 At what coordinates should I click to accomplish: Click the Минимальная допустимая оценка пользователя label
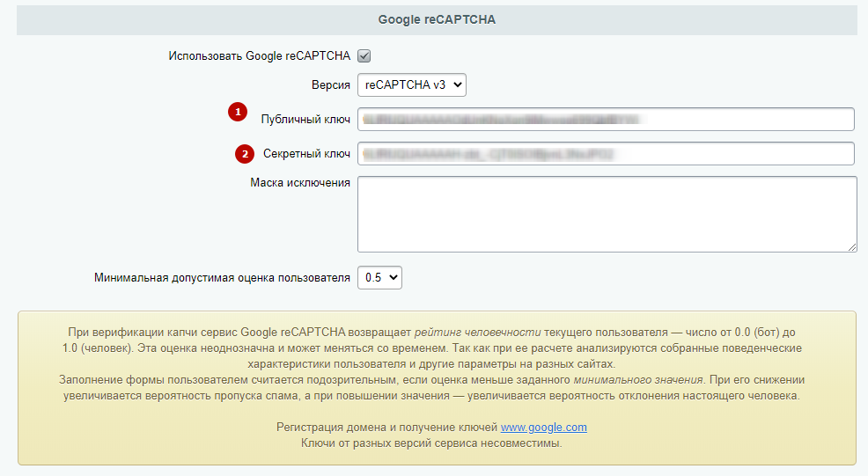coord(222,278)
